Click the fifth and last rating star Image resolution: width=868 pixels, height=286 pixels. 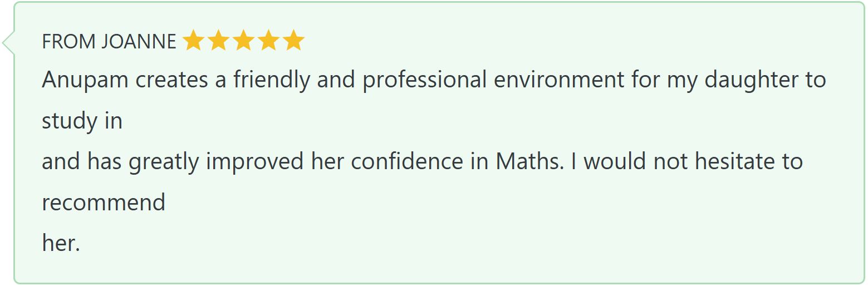click(x=293, y=41)
